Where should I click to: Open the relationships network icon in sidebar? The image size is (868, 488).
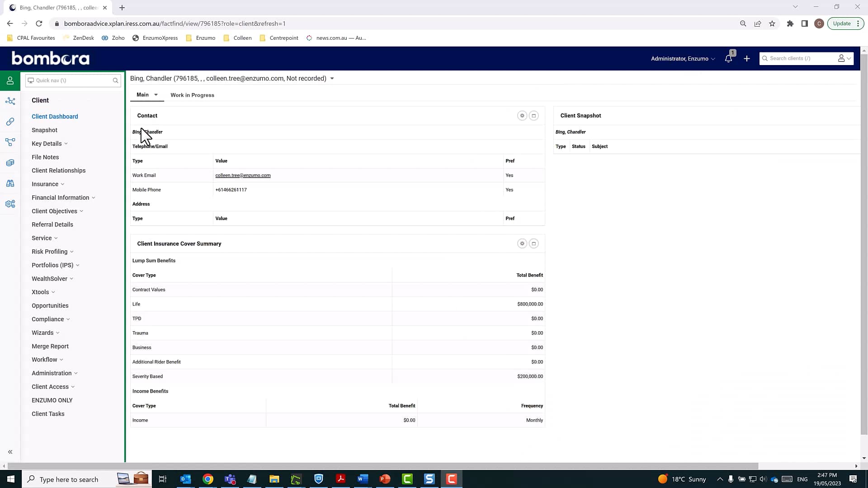[x=10, y=101]
